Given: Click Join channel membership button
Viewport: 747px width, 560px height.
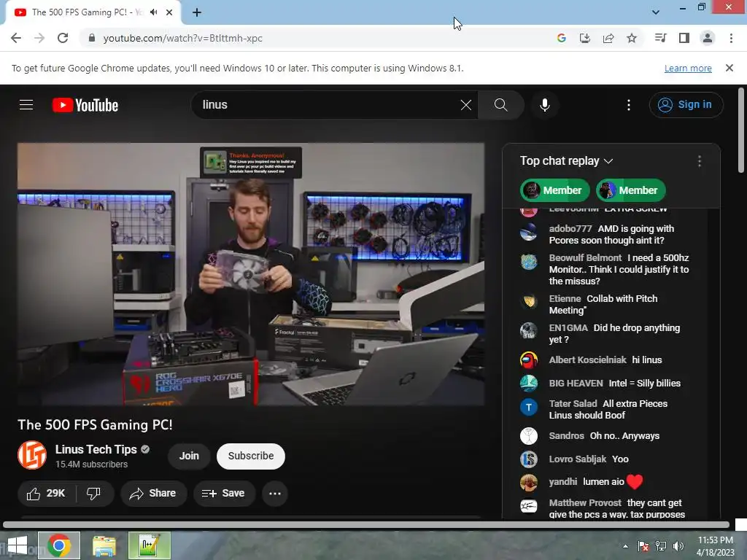Looking at the screenshot, I should (189, 456).
